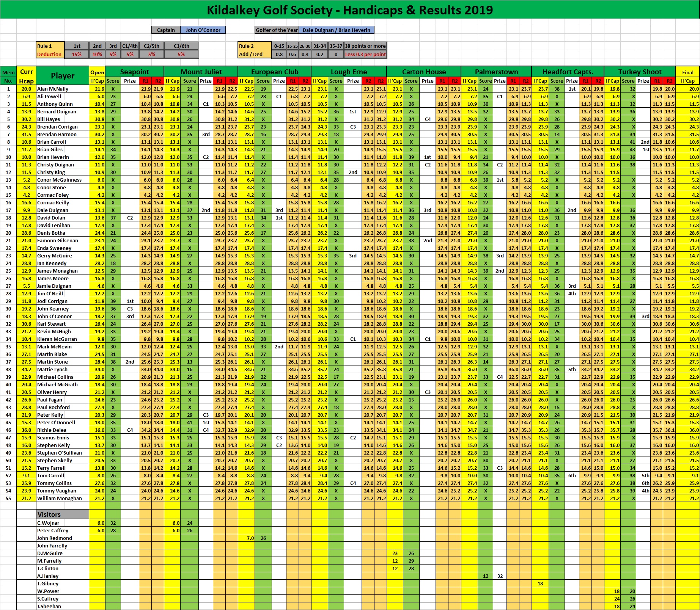Select player 'Jodi Corrigan'
Screen dimensions: 700x610
coord(63,301)
